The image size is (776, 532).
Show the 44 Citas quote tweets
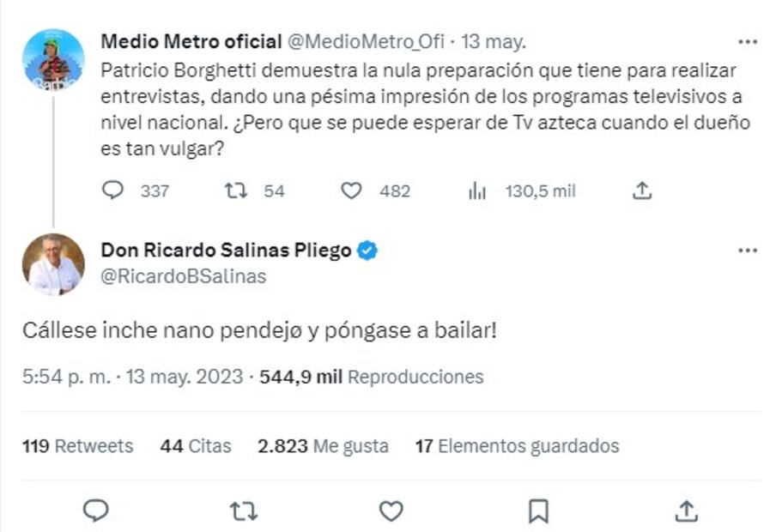[196, 446]
